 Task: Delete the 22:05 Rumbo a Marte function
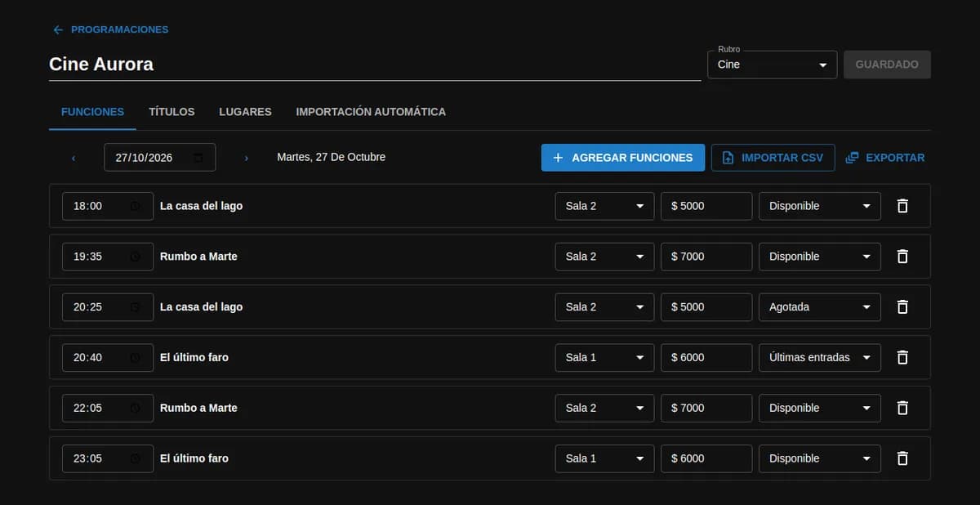coord(902,408)
